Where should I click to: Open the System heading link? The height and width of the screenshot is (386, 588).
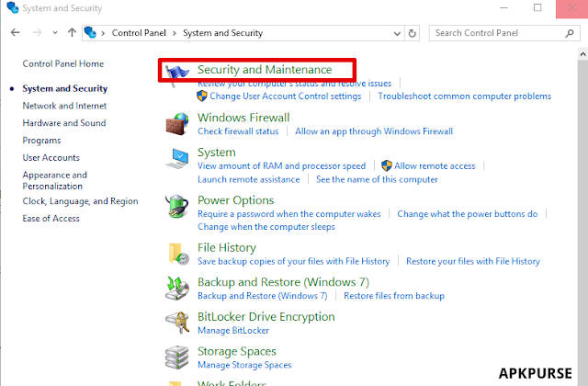click(217, 153)
